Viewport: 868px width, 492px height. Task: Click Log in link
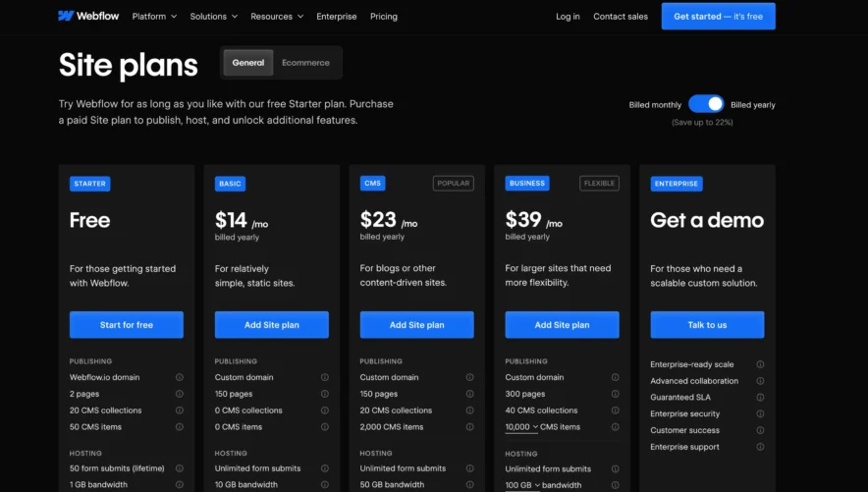(568, 17)
